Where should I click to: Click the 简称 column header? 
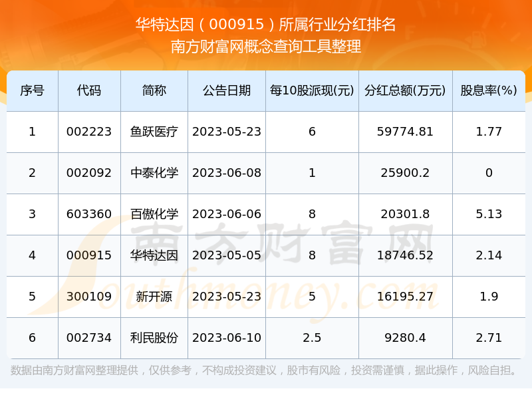pos(154,90)
